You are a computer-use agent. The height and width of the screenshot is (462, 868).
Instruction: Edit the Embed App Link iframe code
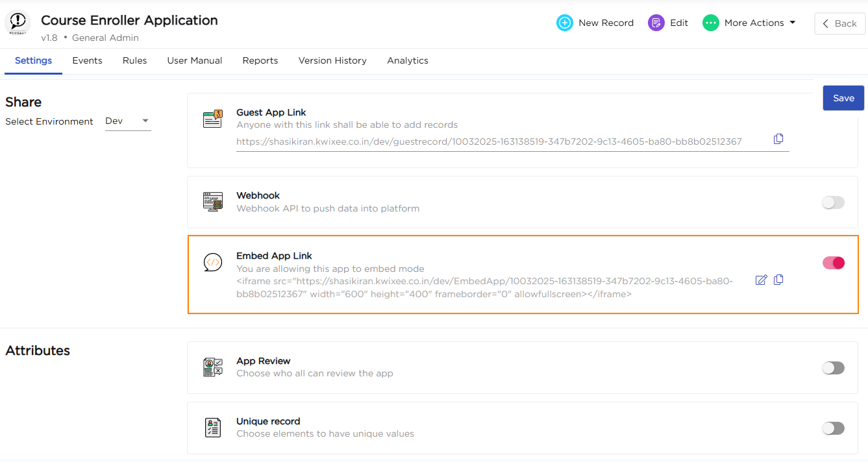(x=761, y=280)
